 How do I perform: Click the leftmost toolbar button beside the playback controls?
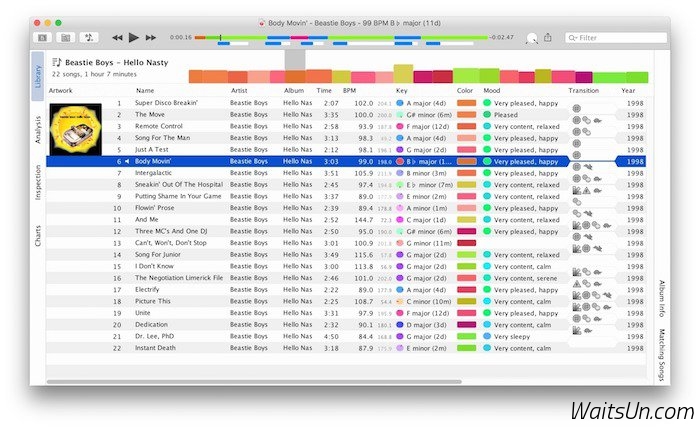(x=44, y=37)
